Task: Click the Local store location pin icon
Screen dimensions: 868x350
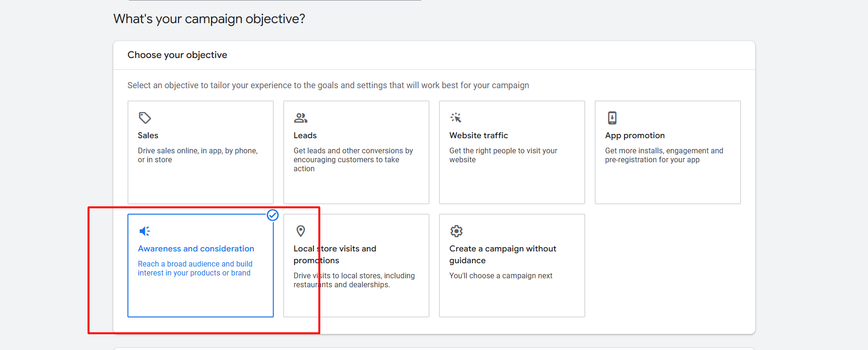Action: [x=301, y=231]
